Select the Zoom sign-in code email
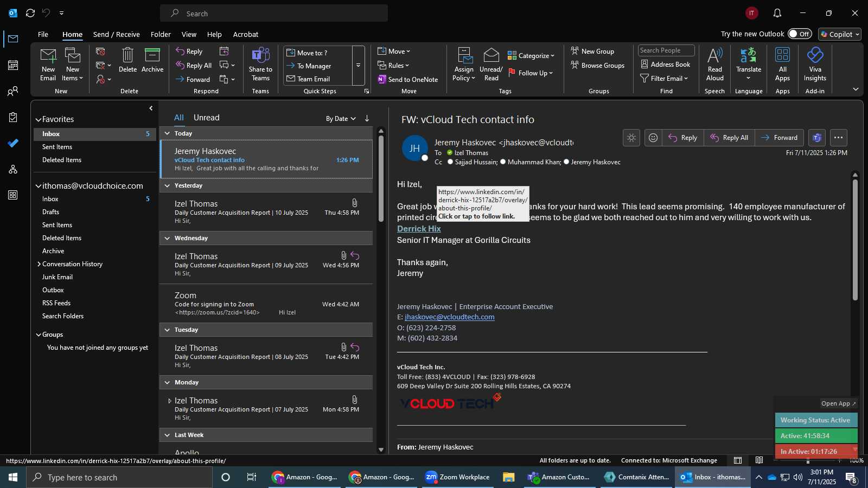 [266, 304]
